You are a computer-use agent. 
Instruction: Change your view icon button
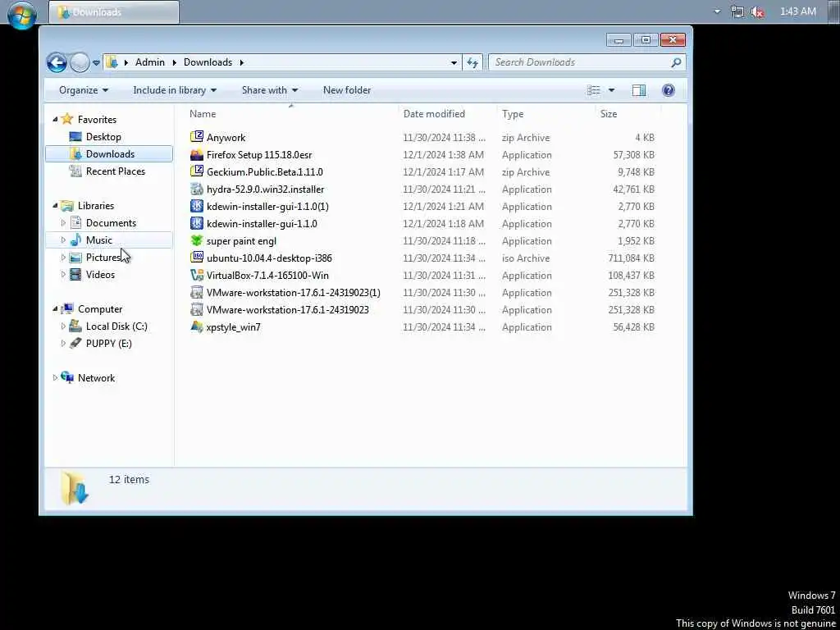[x=594, y=90]
